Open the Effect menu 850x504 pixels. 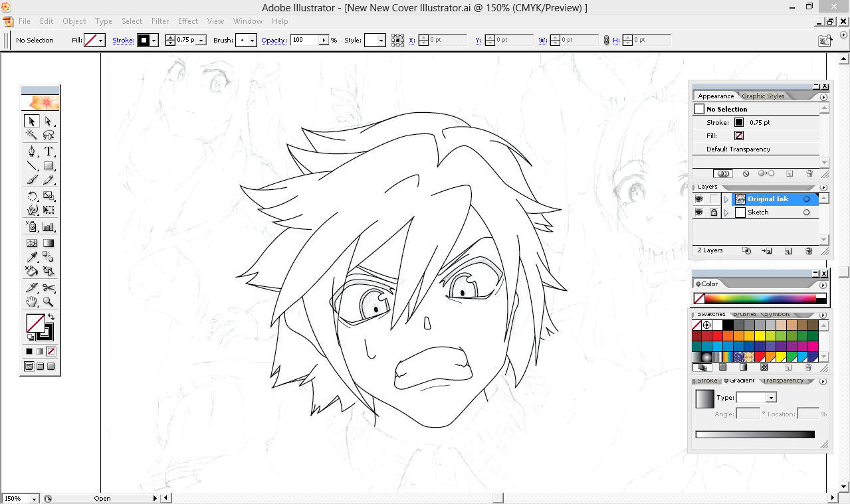pos(188,21)
